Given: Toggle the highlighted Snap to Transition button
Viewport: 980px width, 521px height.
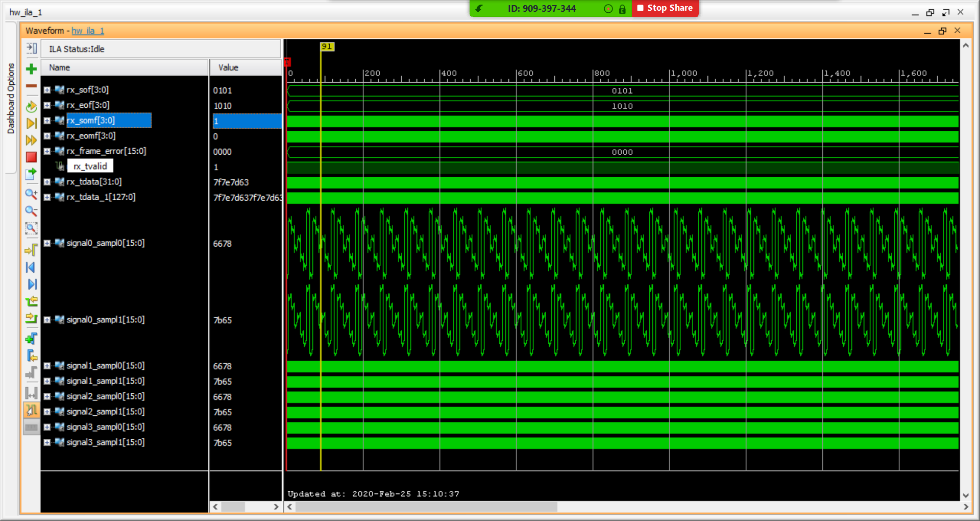Looking at the screenshot, I should (x=31, y=410).
